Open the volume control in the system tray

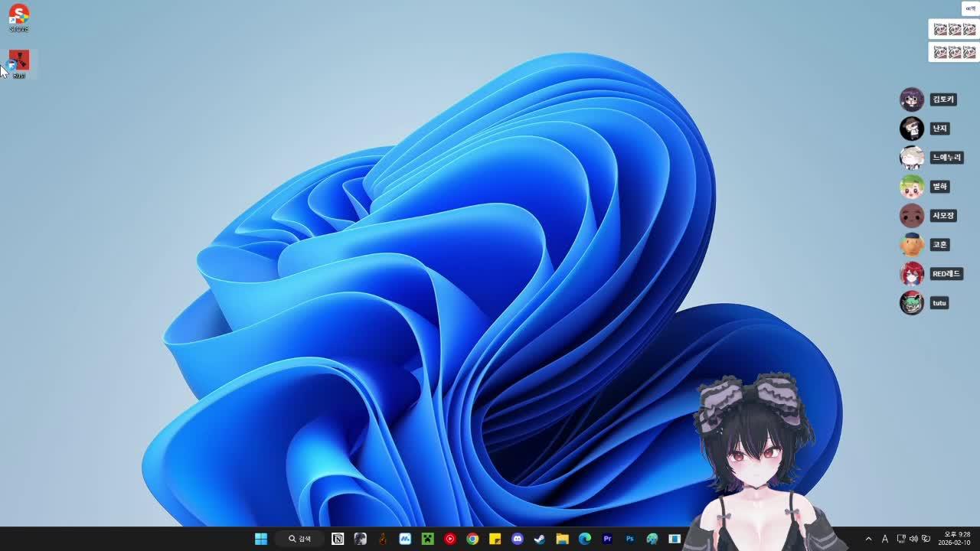913,538
